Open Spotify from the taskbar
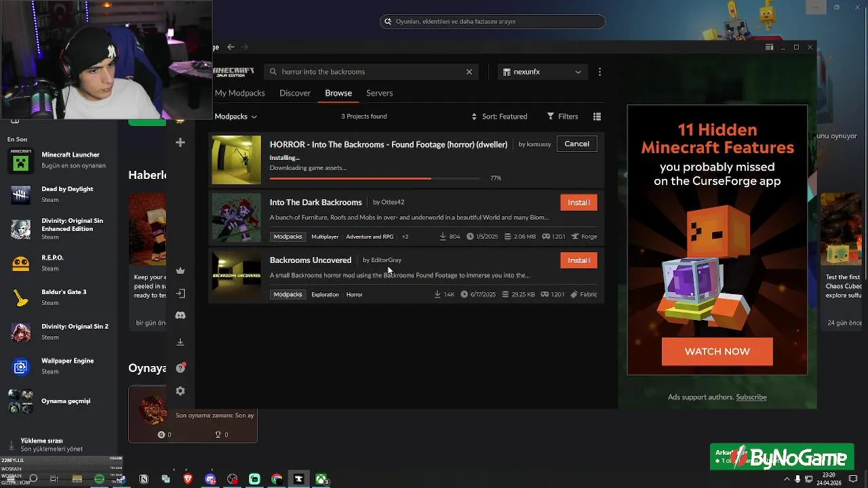This screenshot has height=488, width=868. tap(99, 479)
